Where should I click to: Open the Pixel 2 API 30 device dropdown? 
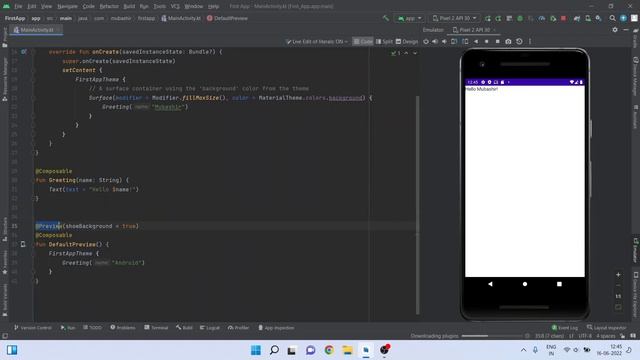454,18
